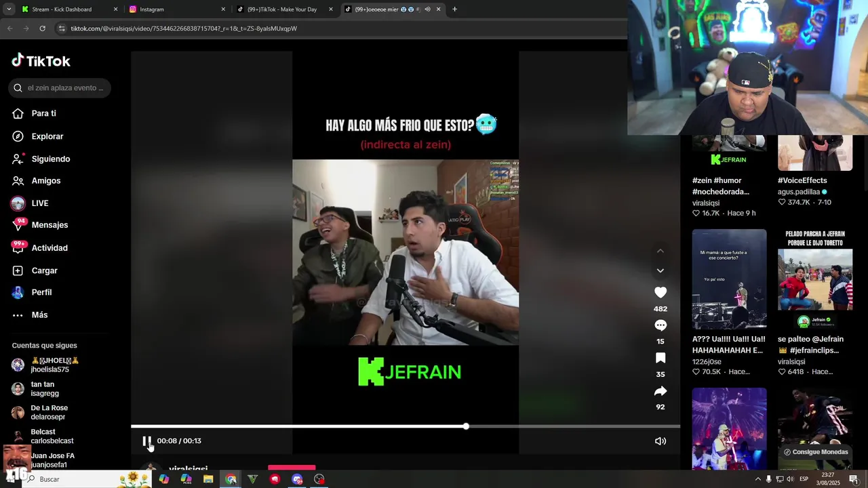The height and width of the screenshot is (488, 868).
Task: Expand the Más menu
Action: pos(39,315)
